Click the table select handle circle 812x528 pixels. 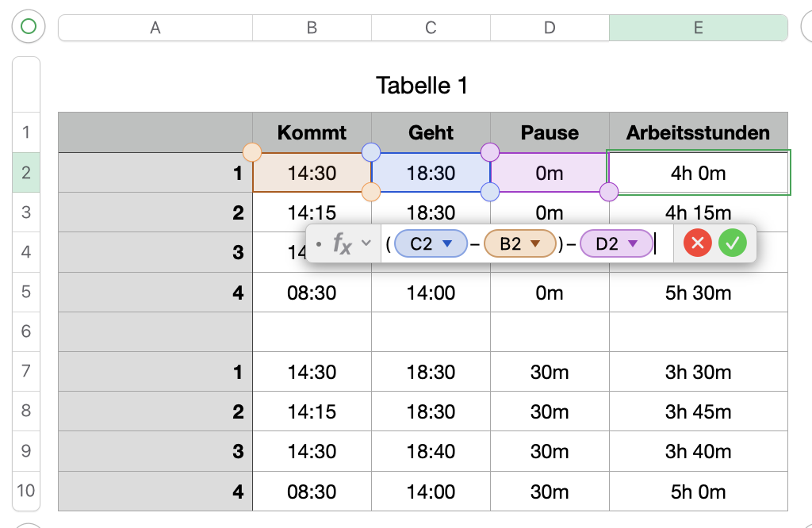[x=29, y=27]
